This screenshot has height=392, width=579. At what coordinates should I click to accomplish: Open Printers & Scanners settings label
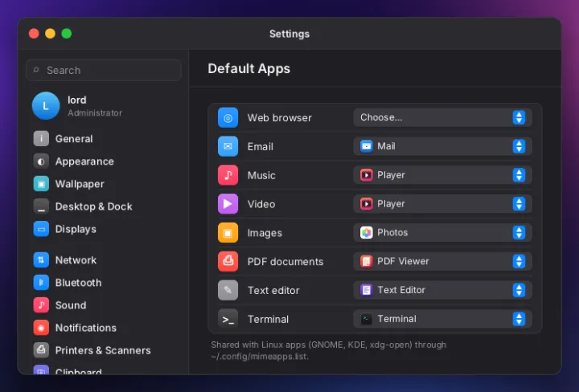coord(103,350)
